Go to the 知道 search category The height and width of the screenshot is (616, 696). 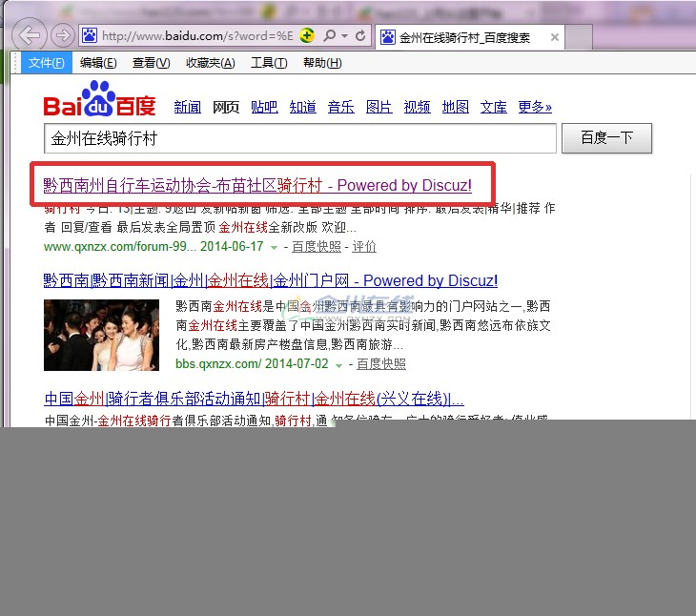coord(303,107)
